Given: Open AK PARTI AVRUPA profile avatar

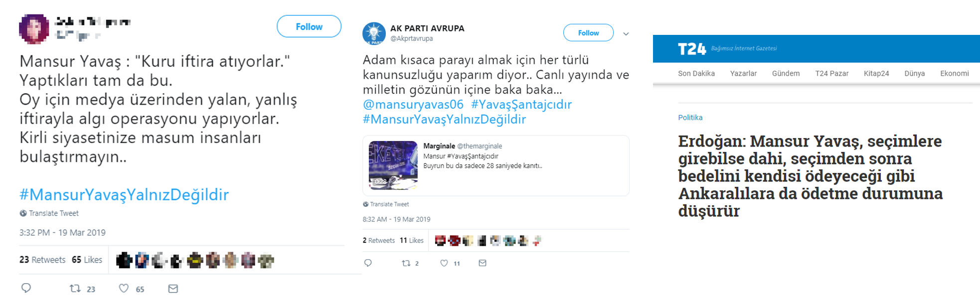Looking at the screenshot, I should pyautogui.click(x=374, y=33).
